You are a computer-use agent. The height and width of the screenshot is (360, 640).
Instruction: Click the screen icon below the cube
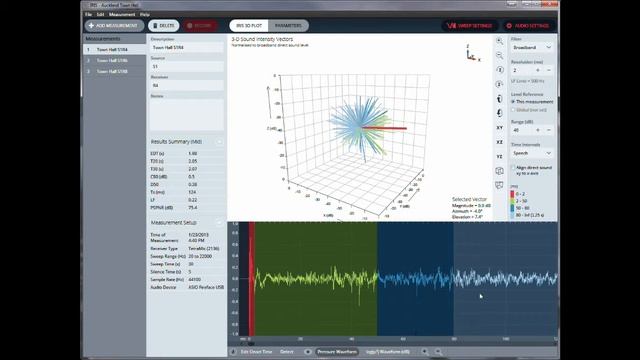click(x=499, y=185)
